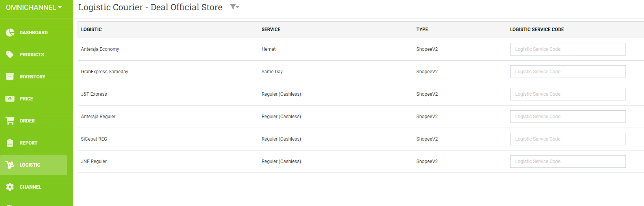
Task: Open the Price money icon
Action: (10, 98)
